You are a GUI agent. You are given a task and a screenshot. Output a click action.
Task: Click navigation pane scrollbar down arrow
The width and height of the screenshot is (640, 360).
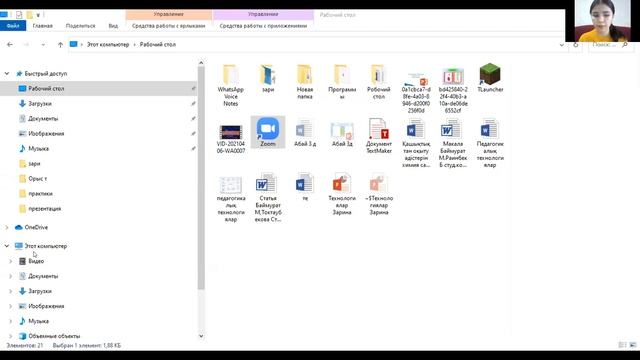tap(201, 336)
